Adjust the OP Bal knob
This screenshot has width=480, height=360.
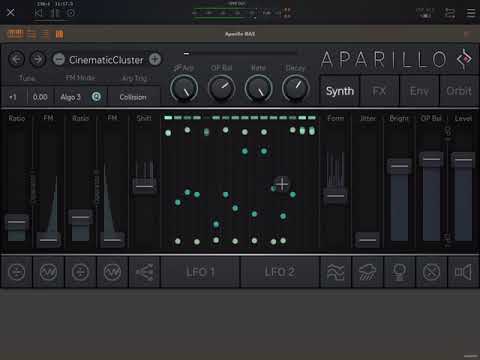(x=221, y=88)
